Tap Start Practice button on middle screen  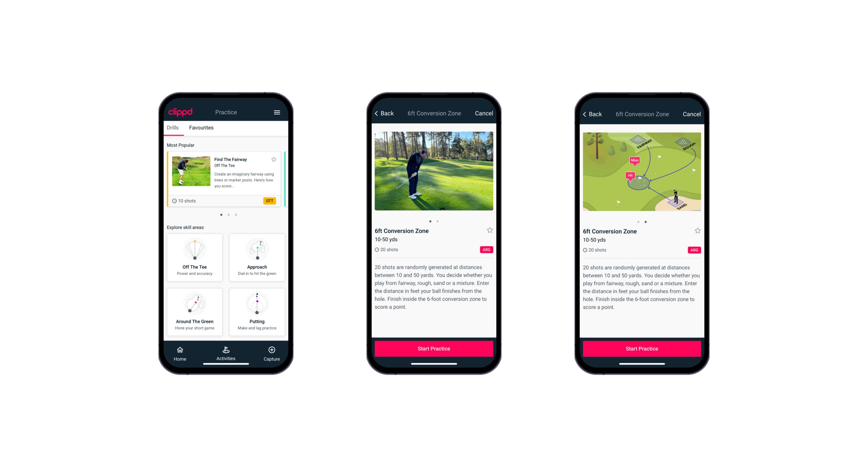click(434, 348)
